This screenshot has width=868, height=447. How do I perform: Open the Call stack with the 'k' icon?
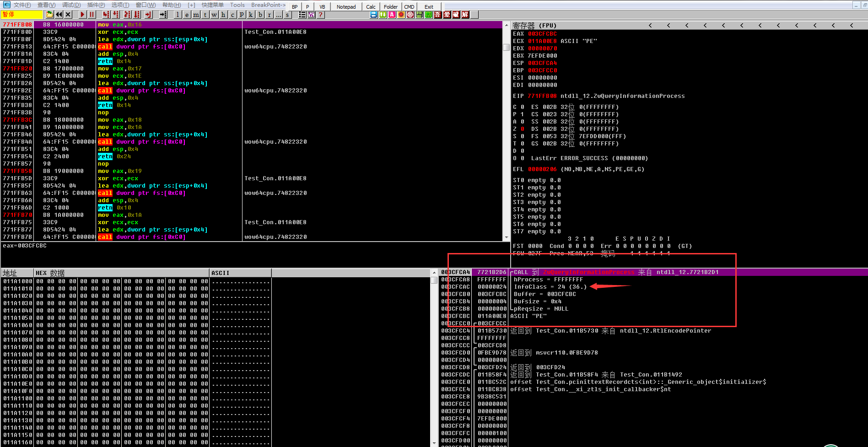tap(251, 15)
